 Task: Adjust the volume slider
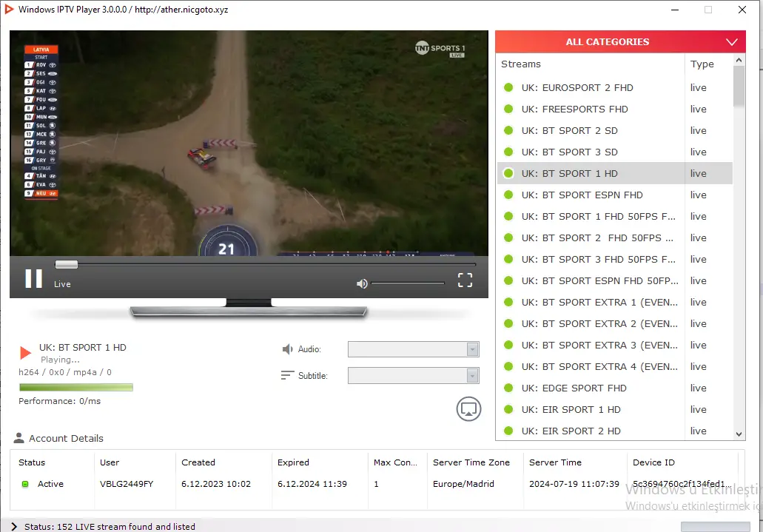(x=408, y=283)
